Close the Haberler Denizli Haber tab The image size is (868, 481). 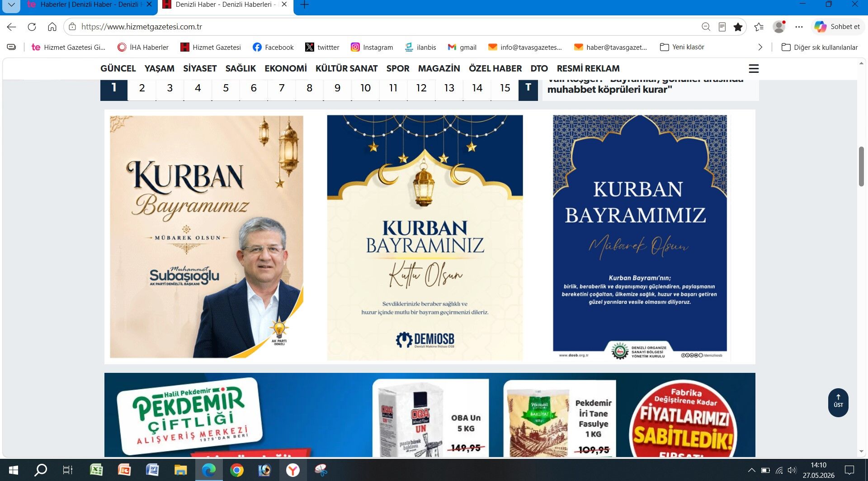pyautogui.click(x=149, y=5)
